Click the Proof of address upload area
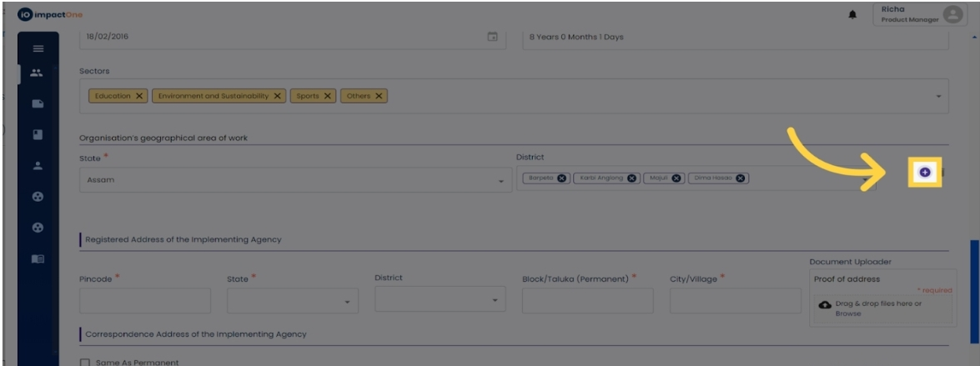This screenshot has height=366, width=980. pyautogui.click(x=882, y=308)
